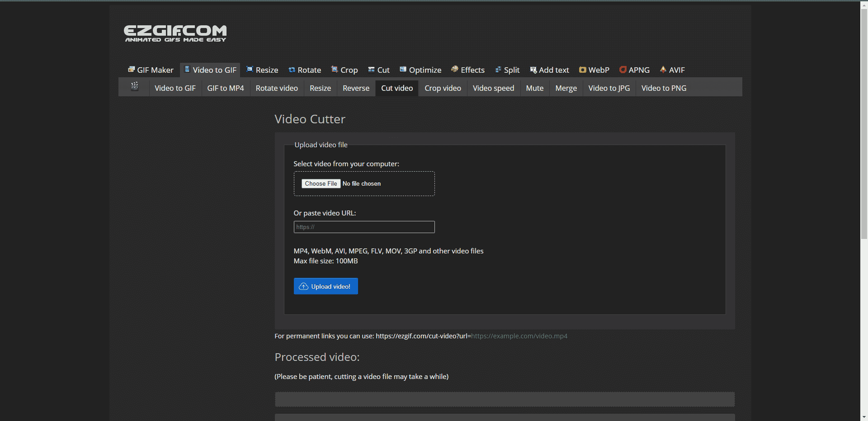This screenshot has width=868, height=421.
Task: Click the scrollbar down arrow
Action: tap(864, 417)
